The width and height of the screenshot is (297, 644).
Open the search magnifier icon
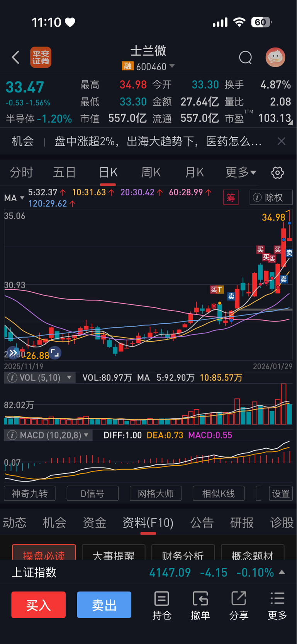[x=245, y=58]
